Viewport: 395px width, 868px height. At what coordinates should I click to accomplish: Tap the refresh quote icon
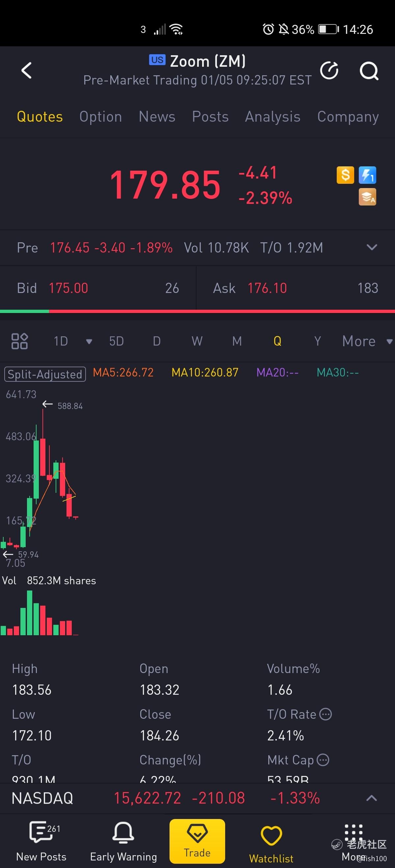(x=329, y=70)
